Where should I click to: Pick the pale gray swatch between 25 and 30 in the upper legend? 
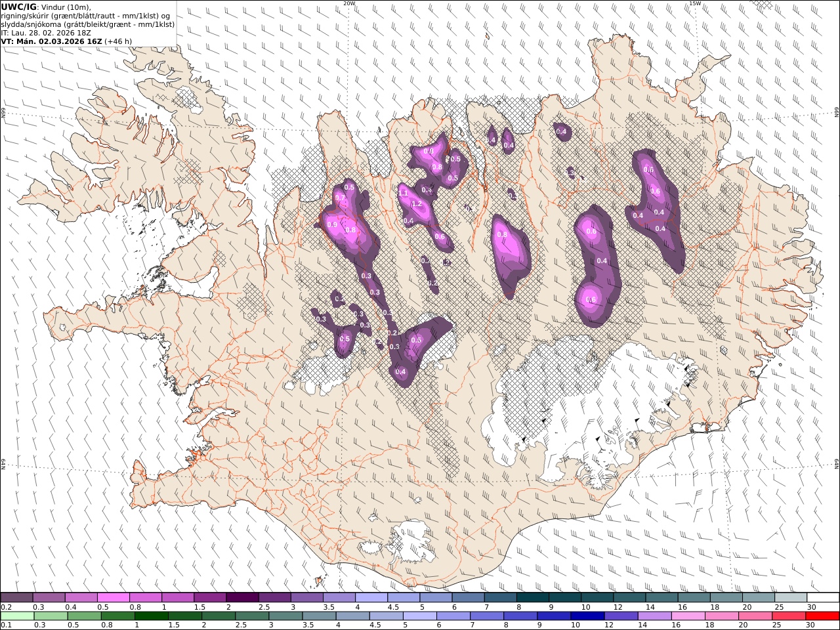point(791,598)
